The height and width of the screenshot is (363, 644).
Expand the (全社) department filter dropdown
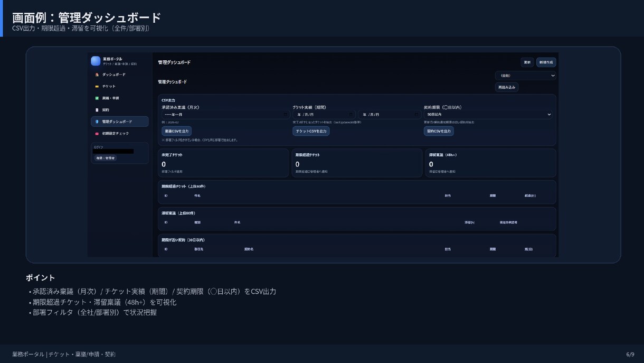click(x=526, y=76)
